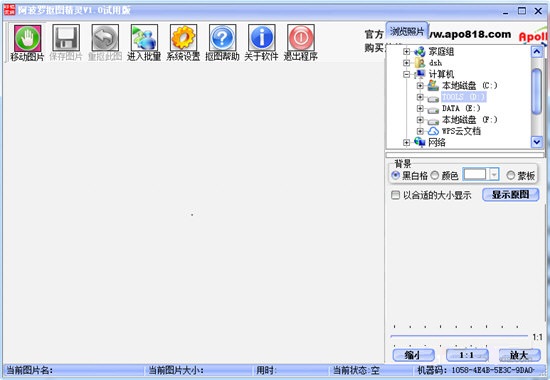Viewport: 550px width, 380px height.
Task: Select the 黑白格 background radio button
Action: pyautogui.click(x=395, y=175)
